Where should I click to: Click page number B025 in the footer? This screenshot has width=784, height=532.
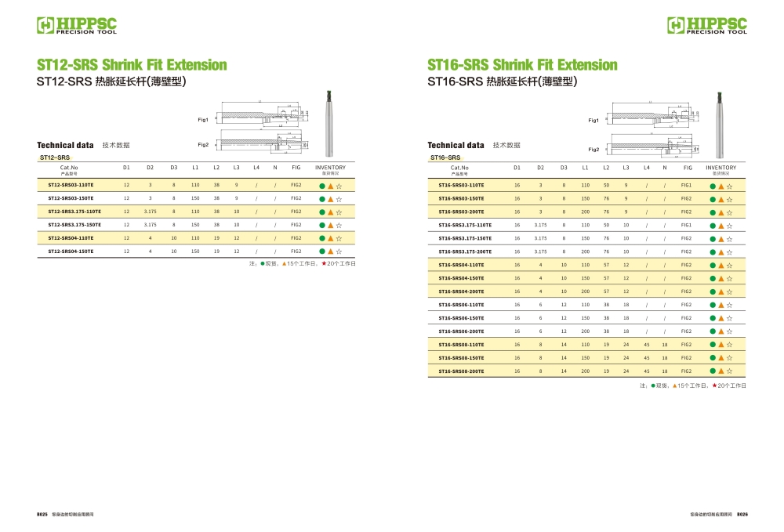pos(42,514)
